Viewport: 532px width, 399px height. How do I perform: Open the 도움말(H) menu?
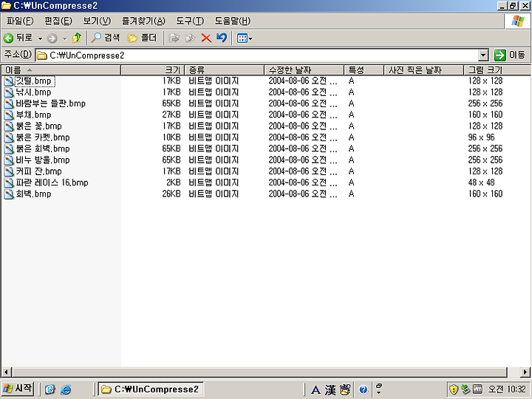233,21
